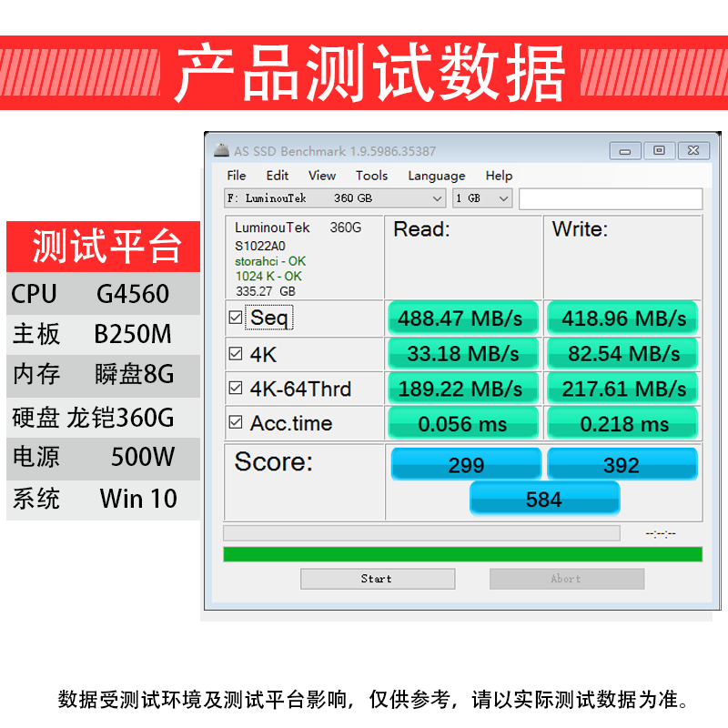Viewport: 728px width, 728px height.
Task: Open the F: LuminouTek drive dropdown
Action: point(335,198)
